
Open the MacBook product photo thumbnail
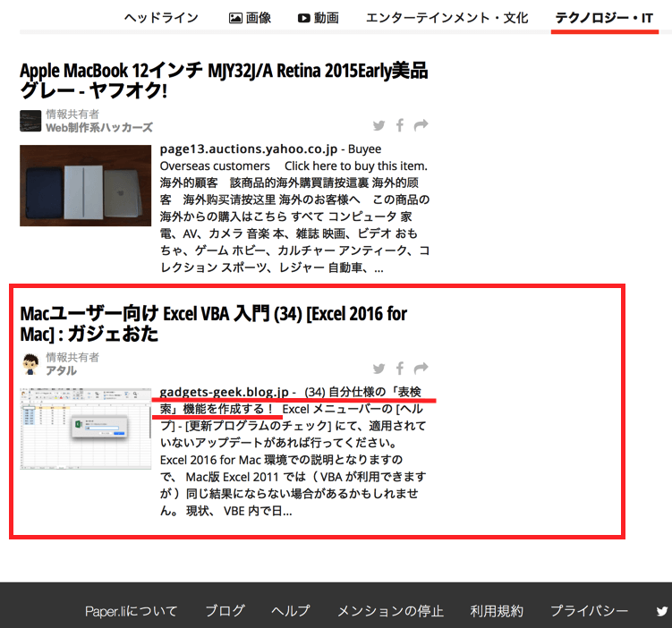pos(85,185)
